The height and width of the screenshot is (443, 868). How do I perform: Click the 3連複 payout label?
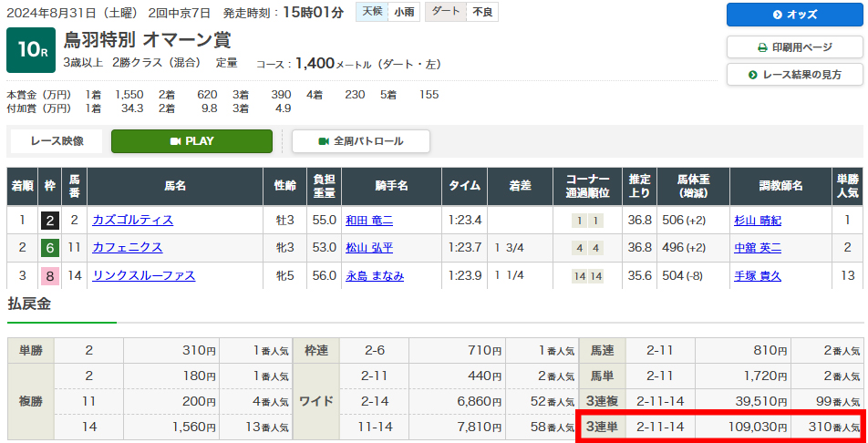click(x=603, y=401)
